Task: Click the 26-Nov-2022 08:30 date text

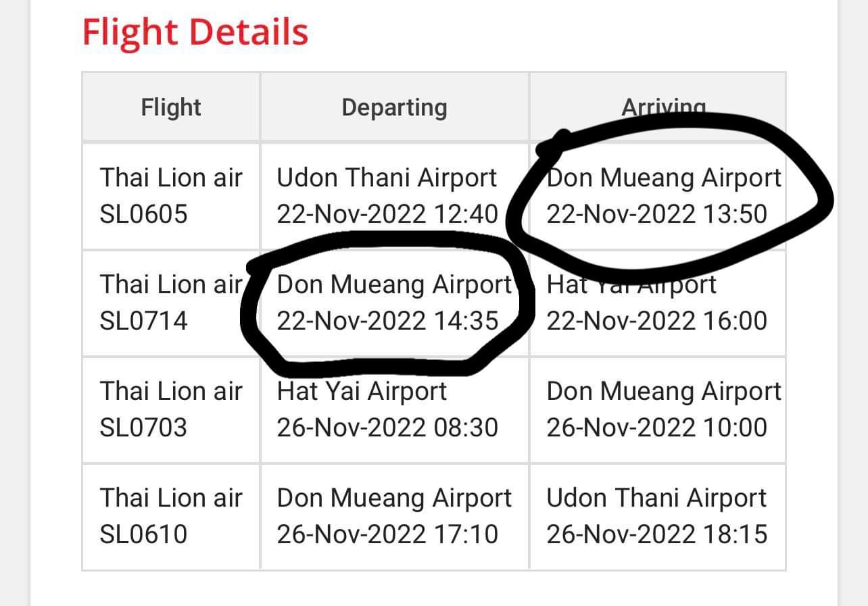Action: point(387,428)
